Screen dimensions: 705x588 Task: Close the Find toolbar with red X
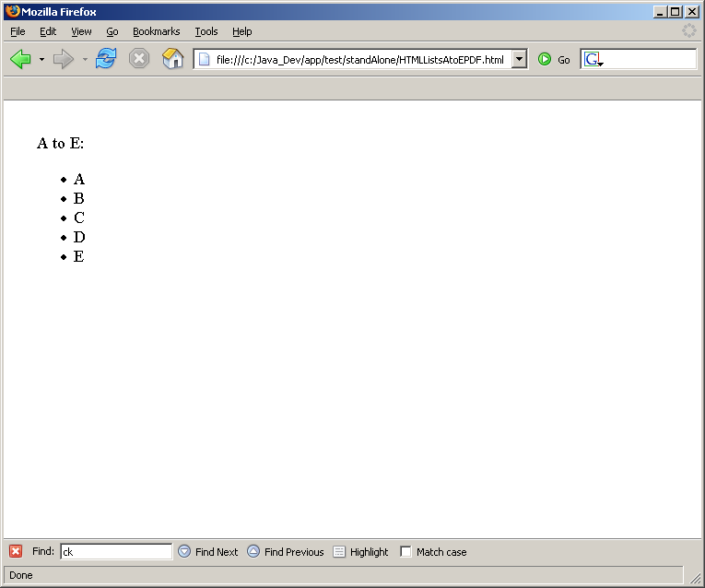(16, 551)
